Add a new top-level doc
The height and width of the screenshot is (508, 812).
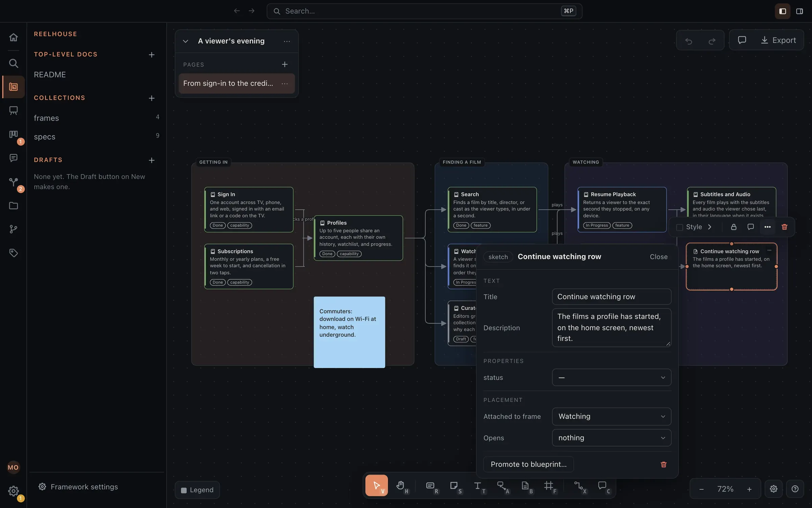pos(152,55)
